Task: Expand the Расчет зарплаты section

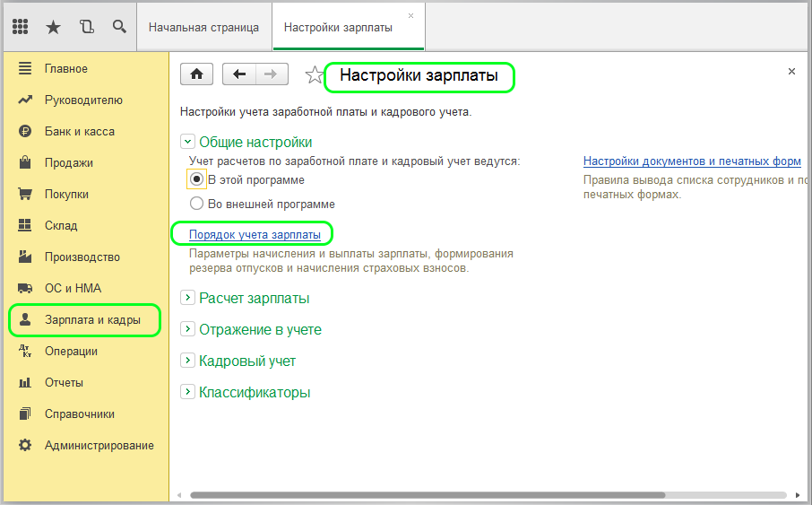Action: coord(187,298)
